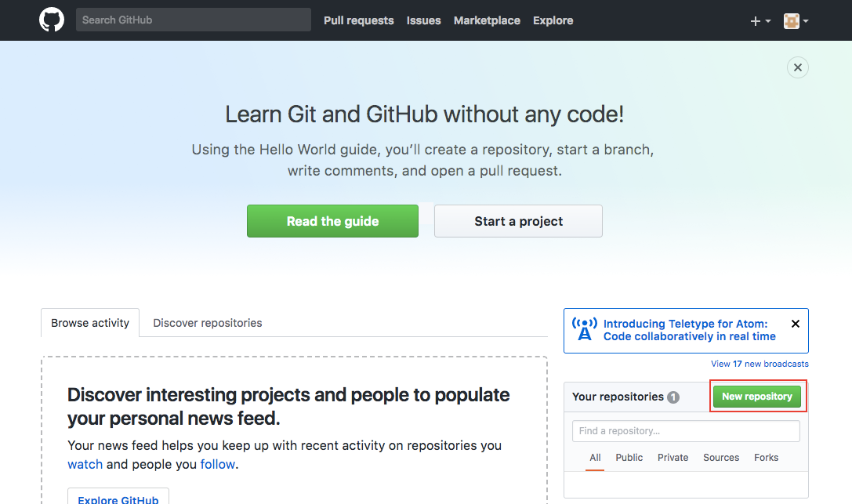The height and width of the screenshot is (504, 852).
Task: Click the repository count badge
Action: (673, 397)
